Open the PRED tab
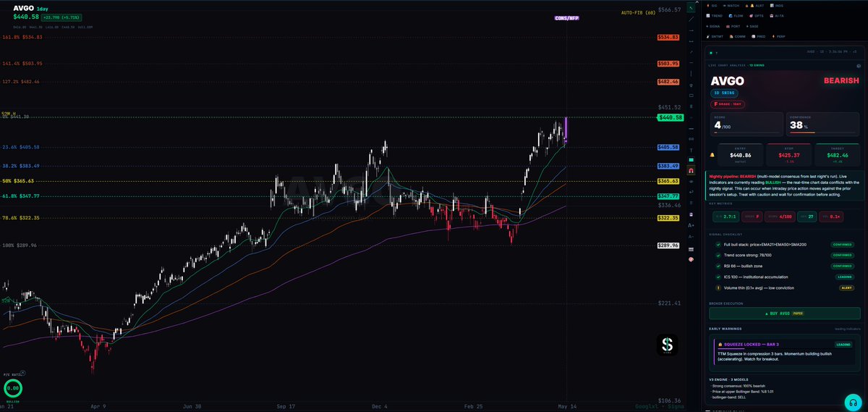The height and width of the screenshot is (412, 868). pos(759,36)
